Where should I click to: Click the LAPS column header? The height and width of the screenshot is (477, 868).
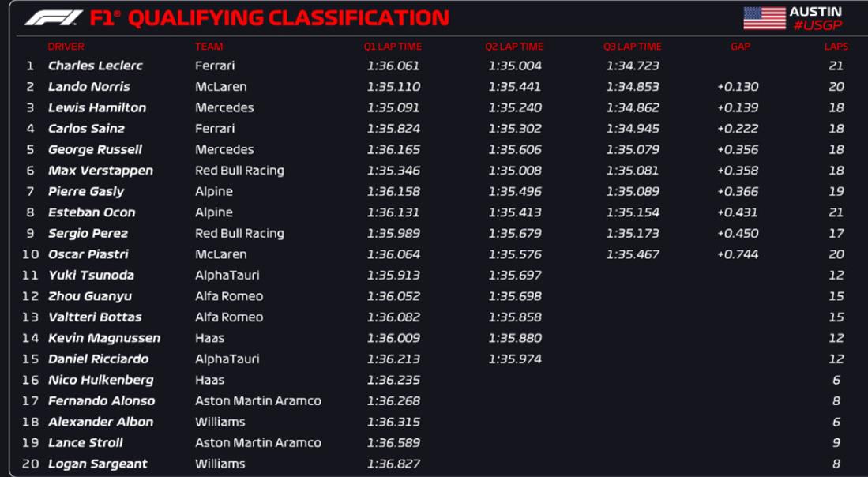coord(836,47)
